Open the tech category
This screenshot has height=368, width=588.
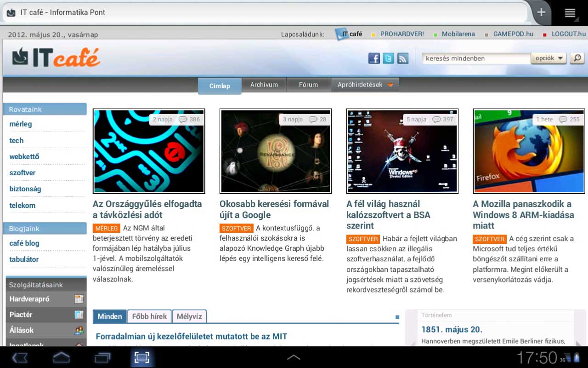pos(17,141)
